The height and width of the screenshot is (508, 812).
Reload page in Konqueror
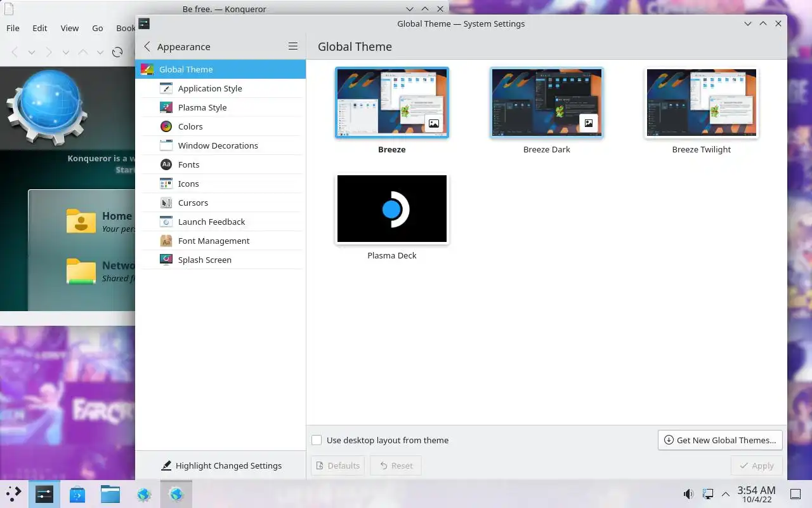point(117,52)
